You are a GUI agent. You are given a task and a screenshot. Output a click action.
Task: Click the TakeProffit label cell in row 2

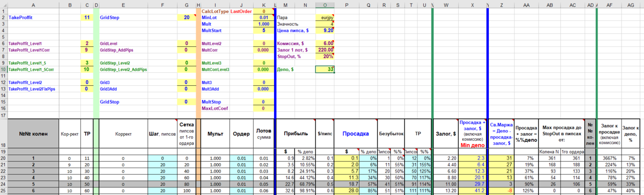[33, 17]
